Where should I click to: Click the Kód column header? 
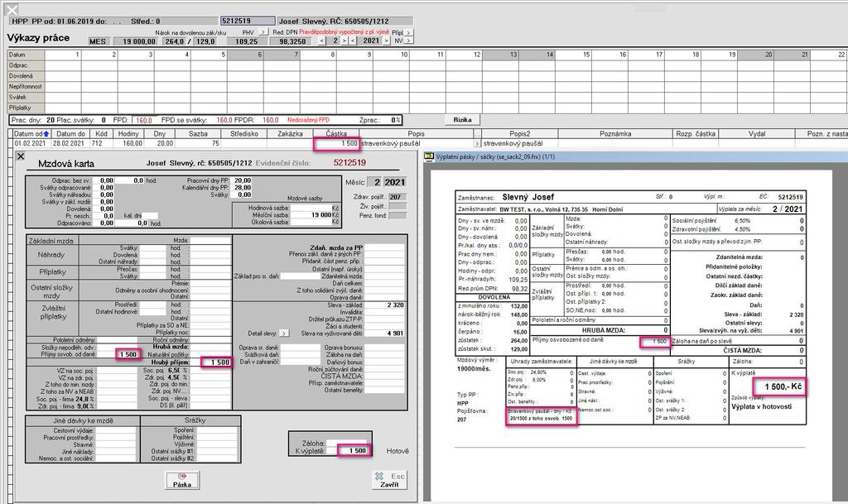tap(102, 134)
